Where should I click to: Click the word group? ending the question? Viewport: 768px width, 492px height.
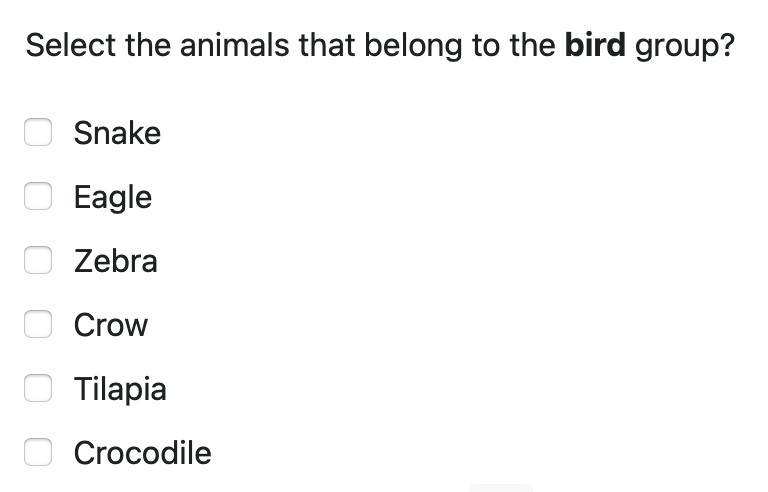[685, 47]
